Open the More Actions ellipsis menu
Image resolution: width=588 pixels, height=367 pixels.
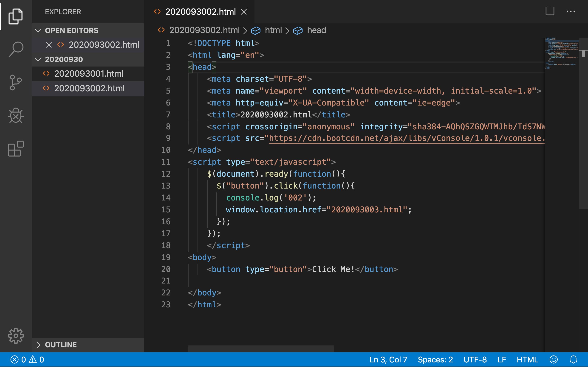[571, 11]
